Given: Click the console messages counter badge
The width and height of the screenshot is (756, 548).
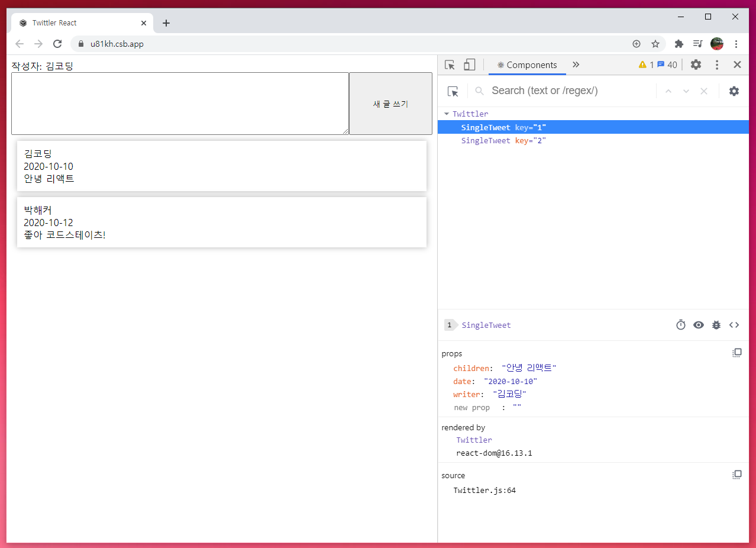Looking at the screenshot, I should click(665, 65).
